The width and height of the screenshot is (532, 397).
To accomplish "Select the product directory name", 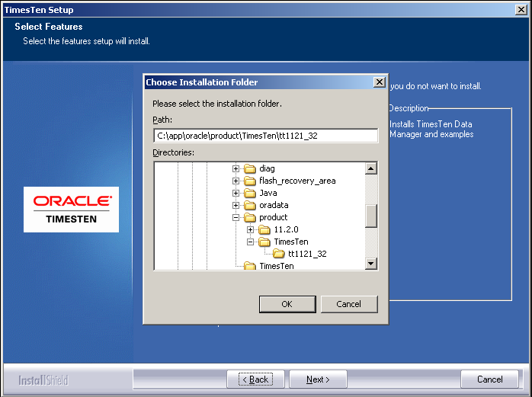I will click(273, 217).
